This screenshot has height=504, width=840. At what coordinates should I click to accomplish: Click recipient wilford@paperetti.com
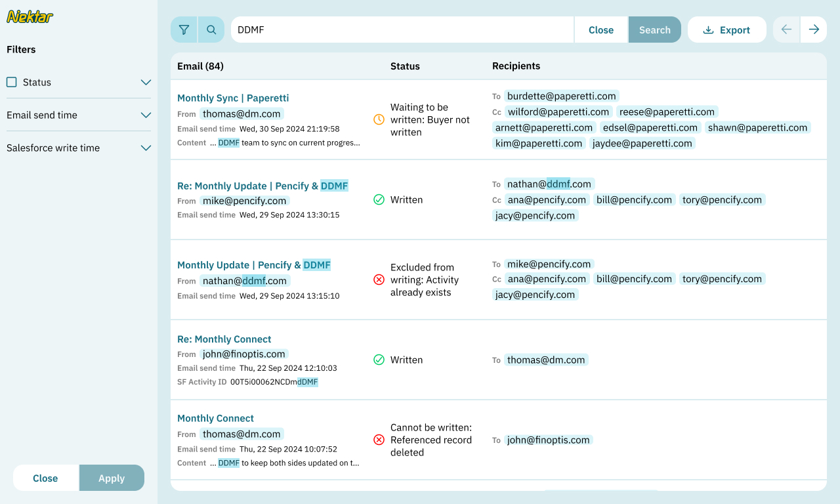tap(558, 112)
